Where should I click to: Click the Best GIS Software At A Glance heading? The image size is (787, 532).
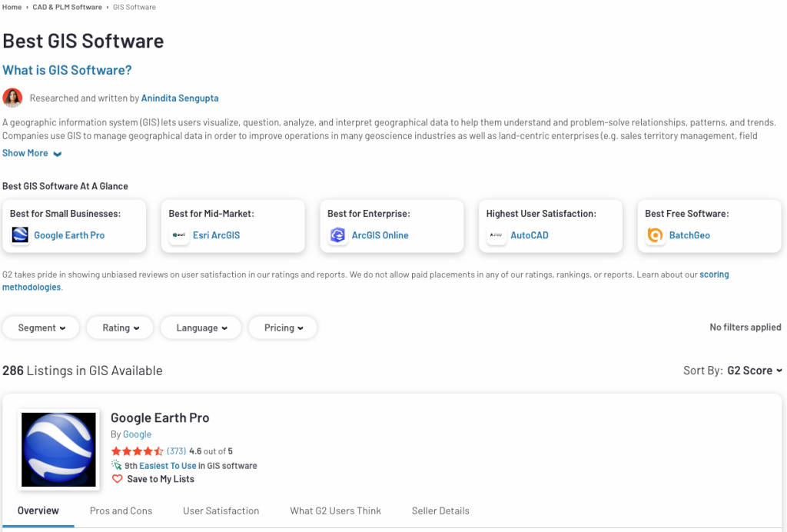65,186
